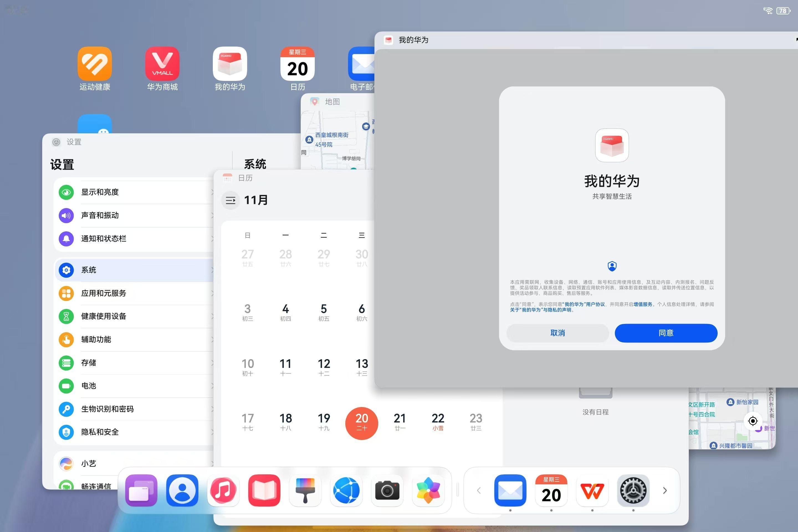Launch Contacts from the dock
This screenshot has height=532, width=798.
tap(182, 490)
